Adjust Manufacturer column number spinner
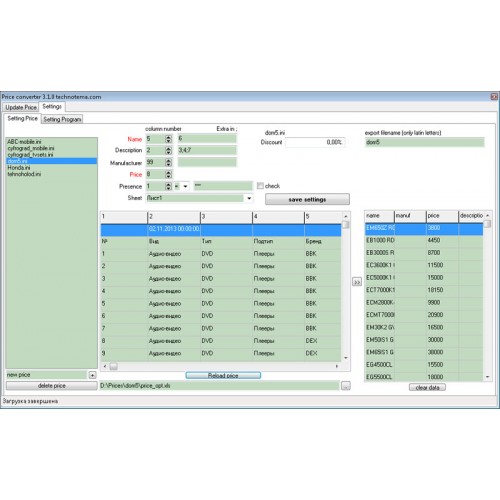500x500 pixels. 169,162
